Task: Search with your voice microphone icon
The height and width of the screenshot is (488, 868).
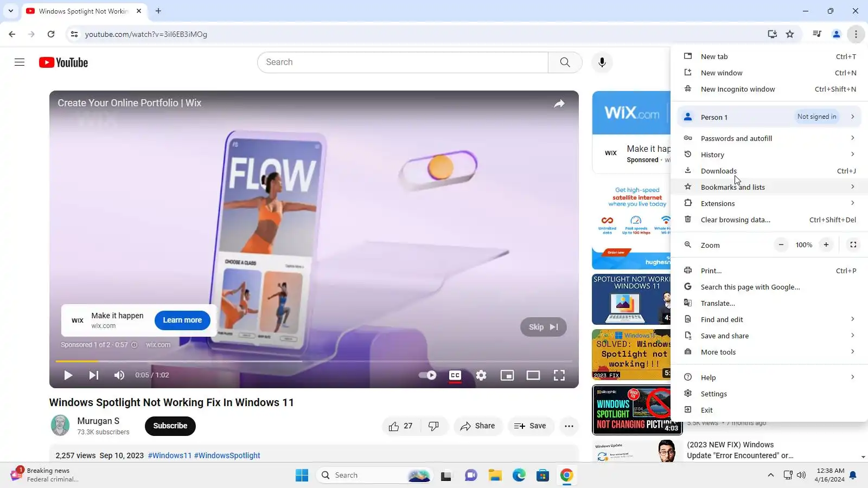Action: pos(602,62)
